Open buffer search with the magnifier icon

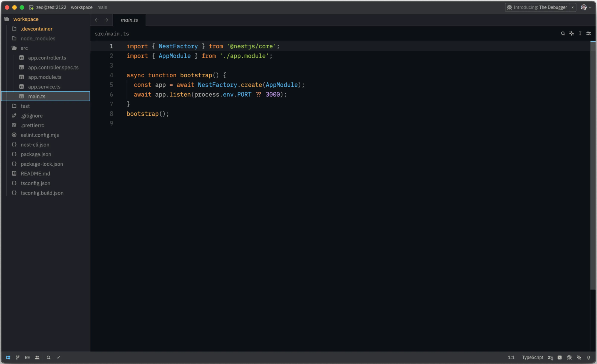(x=563, y=33)
